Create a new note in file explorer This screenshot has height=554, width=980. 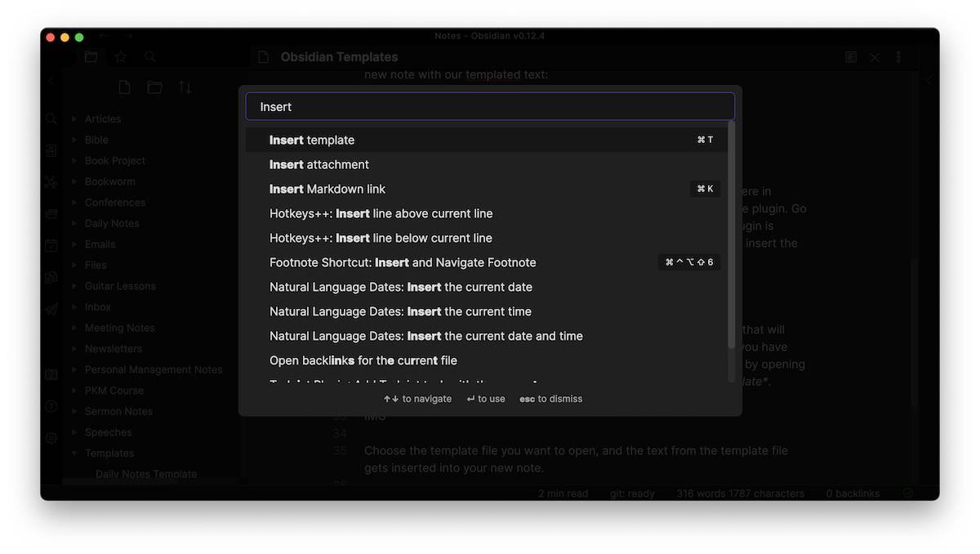pos(124,87)
